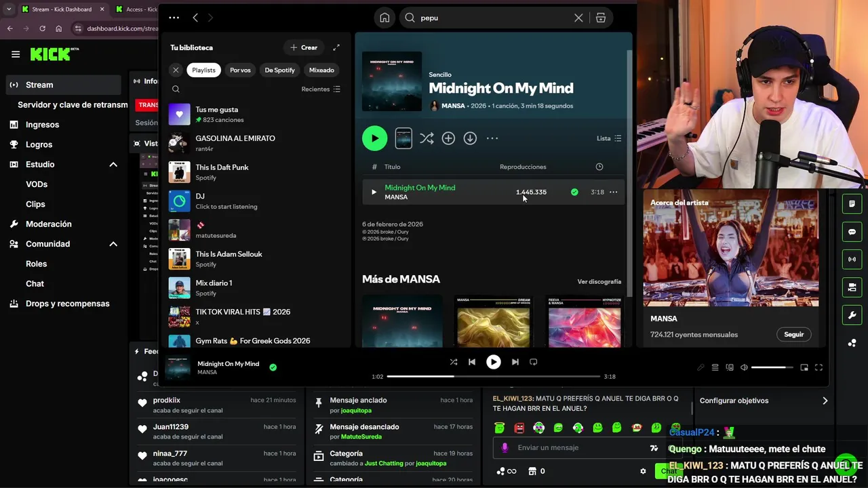Clear the Spotify search text with X
Viewport: 868px width, 488px height.
(578, 18)
